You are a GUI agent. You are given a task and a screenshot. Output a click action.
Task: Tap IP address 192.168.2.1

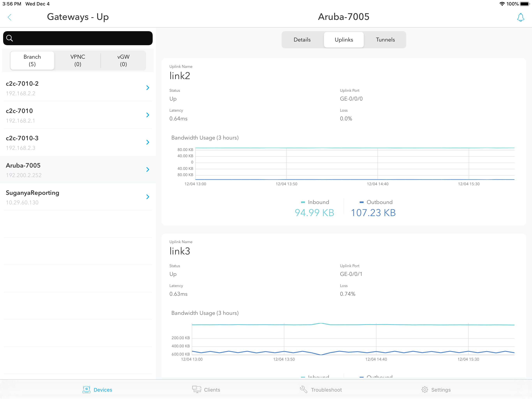click(x=20, y=121)
